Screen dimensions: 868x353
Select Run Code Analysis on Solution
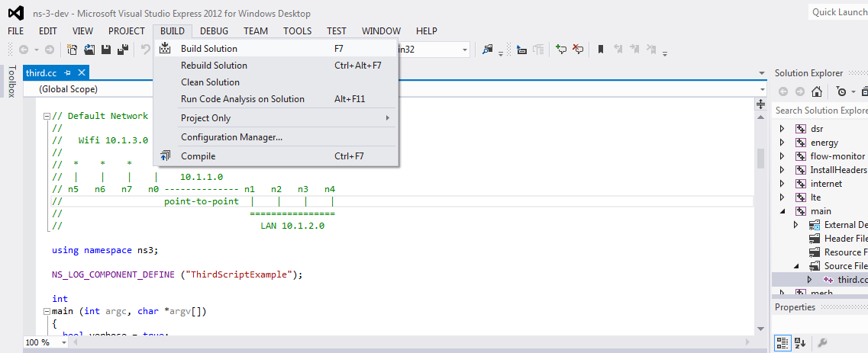pyautogui.click(x=276, y=99)
